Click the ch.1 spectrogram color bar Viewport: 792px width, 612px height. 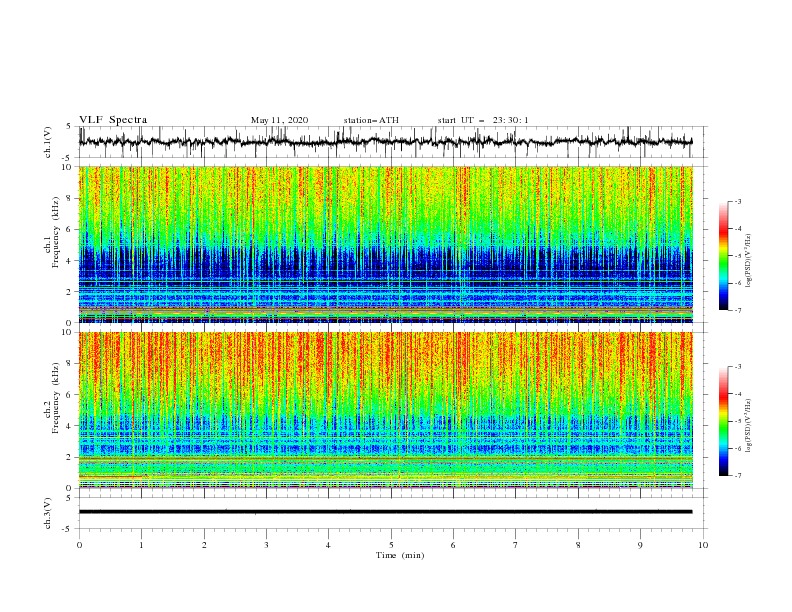pos(723,256)
